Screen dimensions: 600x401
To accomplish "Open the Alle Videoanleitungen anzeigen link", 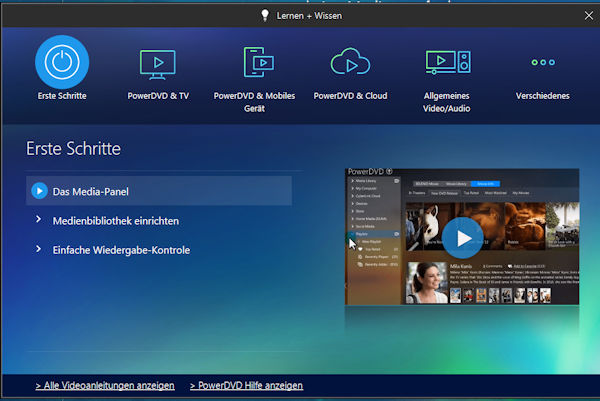I will click(x=105, y=385).
